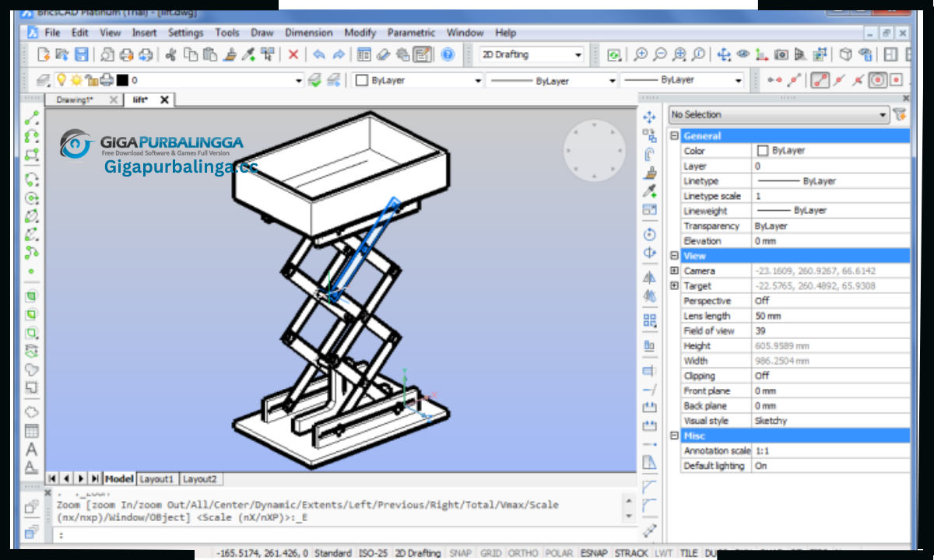
Task: Expand the Camera property row
Action: pyautogui.click(x=674, y=271)
